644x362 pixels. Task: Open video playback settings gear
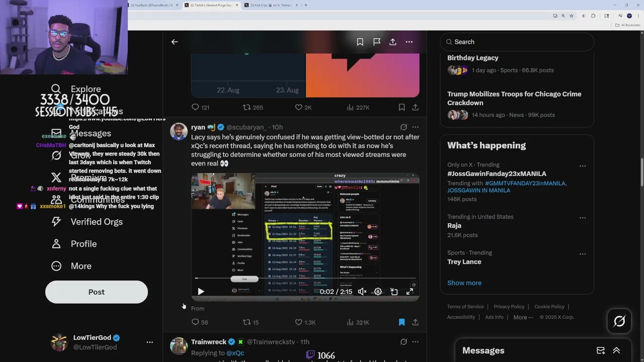coord(378,292)
